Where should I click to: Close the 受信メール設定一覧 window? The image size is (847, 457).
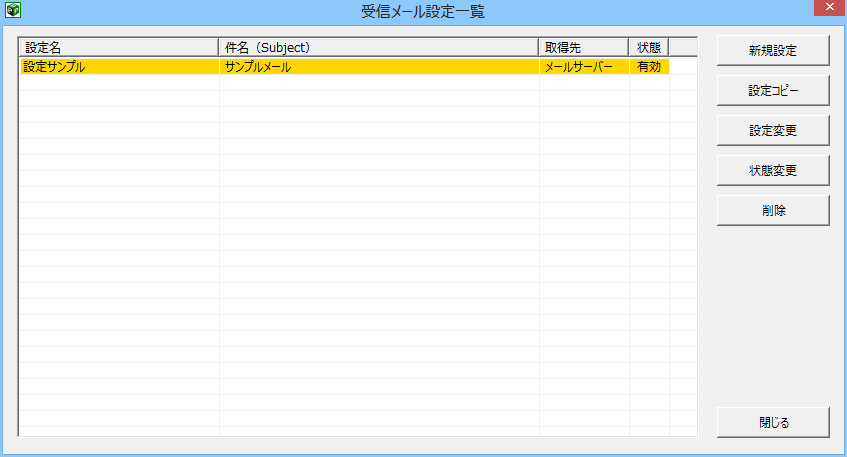pyautogui.click(x=829, y=8)
